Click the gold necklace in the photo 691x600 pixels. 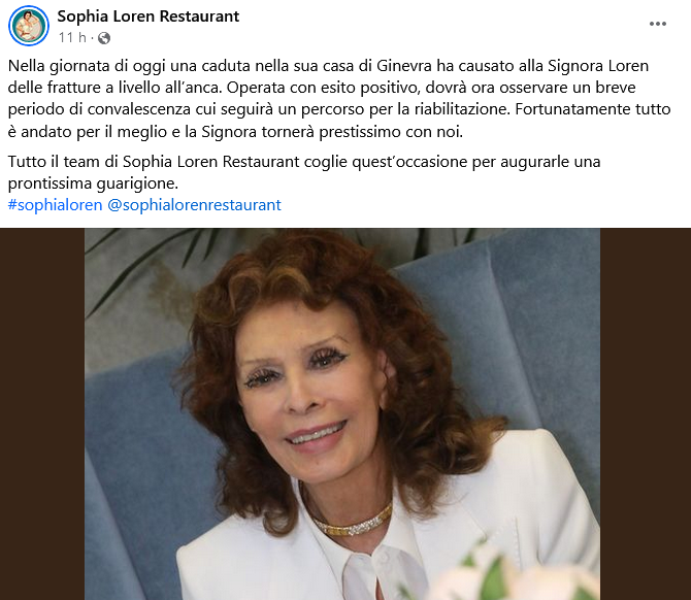(x=353, y=522)
